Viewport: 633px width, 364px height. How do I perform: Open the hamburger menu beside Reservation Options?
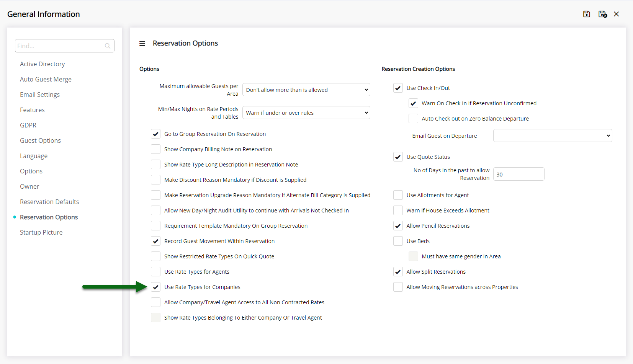142,44
